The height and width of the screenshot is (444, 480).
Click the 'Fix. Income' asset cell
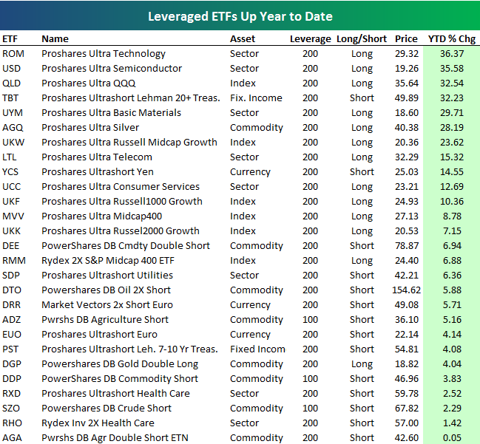point(256,98)
